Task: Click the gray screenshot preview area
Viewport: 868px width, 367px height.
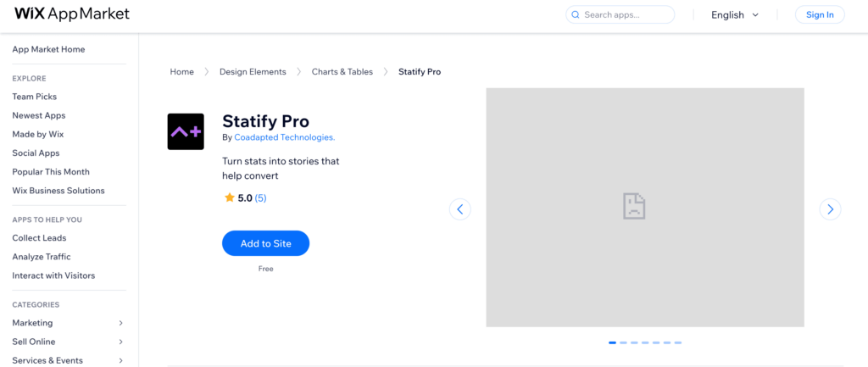Action: [x=645, y=207]
